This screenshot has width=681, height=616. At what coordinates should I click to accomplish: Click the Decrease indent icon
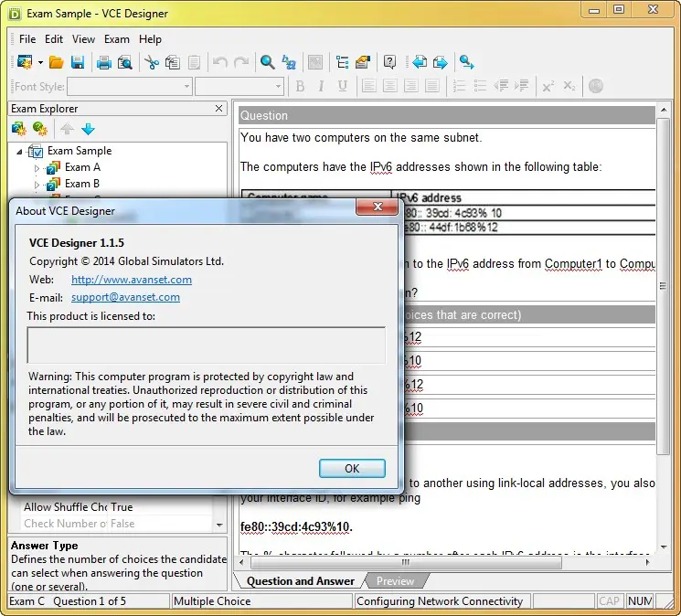pos(501,86)
